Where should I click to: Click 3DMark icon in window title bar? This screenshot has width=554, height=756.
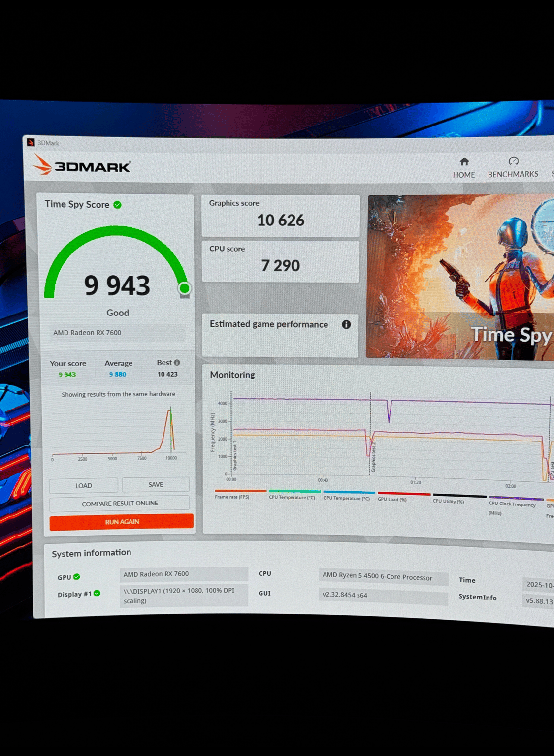31,143
